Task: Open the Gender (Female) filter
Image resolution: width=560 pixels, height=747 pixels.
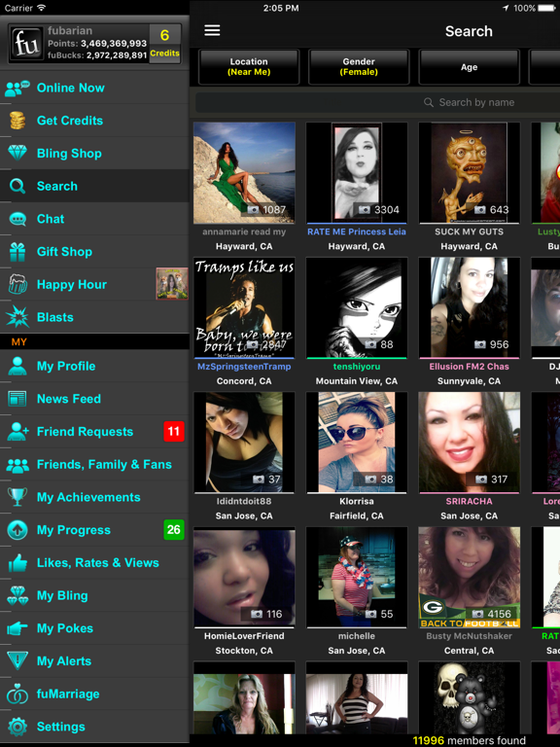Action: (x=359, y=67)
